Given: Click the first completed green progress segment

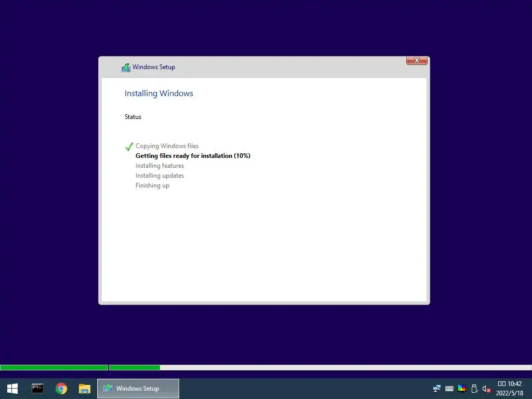Looking at the screenshot, I should 54,367.
